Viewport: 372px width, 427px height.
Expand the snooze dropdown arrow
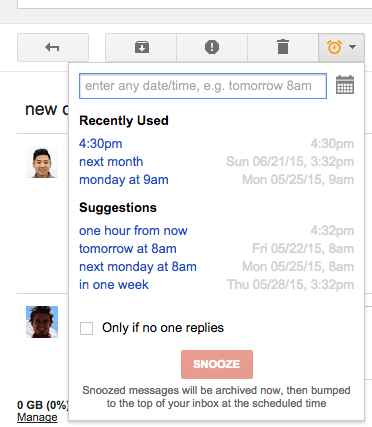(x=352, y=47)
